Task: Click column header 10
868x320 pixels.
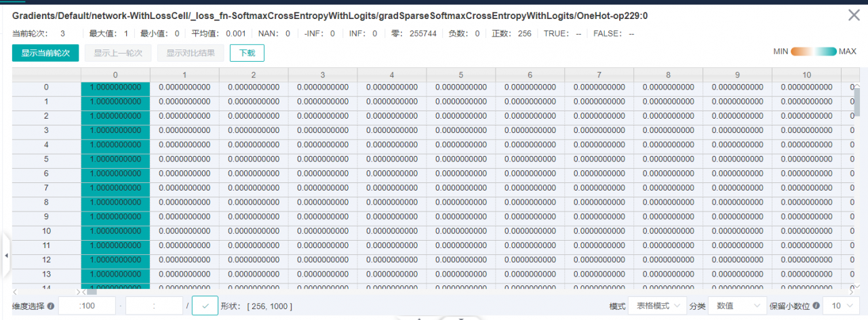Action: coord(807,75)
